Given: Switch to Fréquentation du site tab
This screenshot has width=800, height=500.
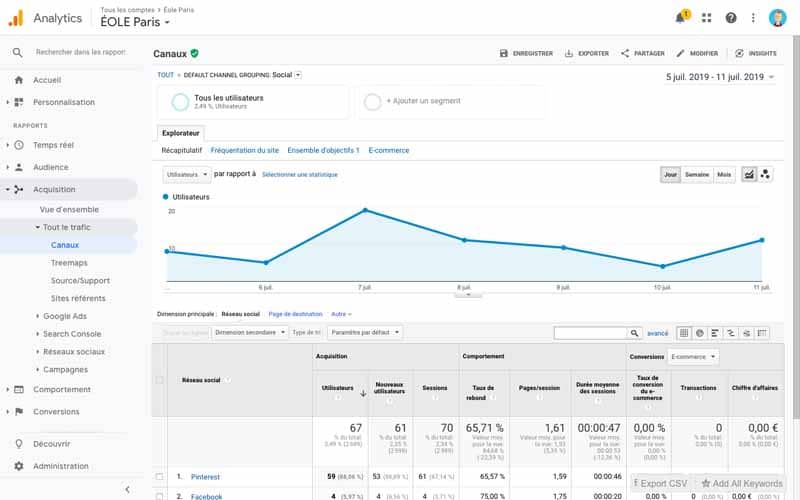Looking at the screenshot, I should (x=244, y=151).
